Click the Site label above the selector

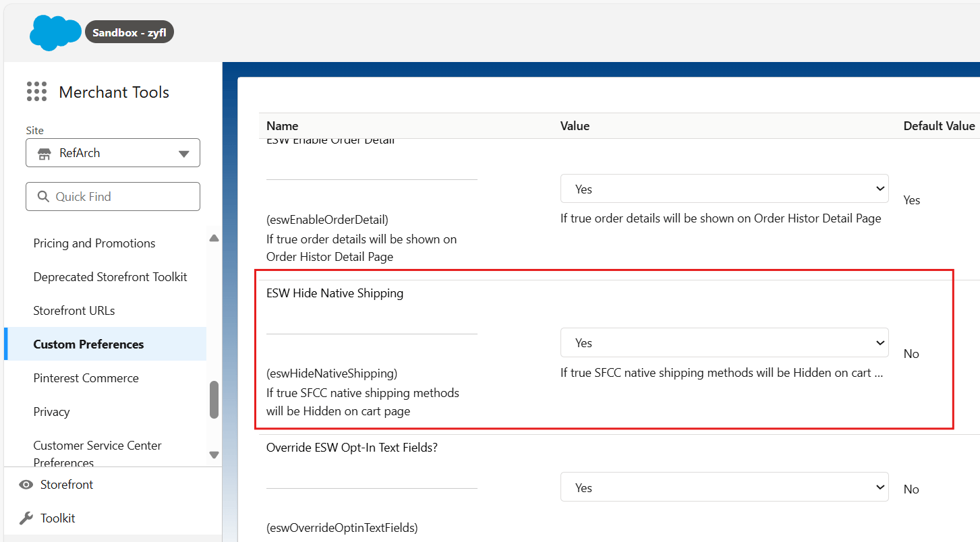[34, 131]
